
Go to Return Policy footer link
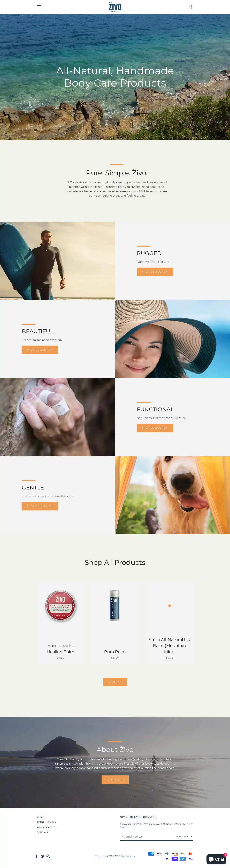point(47,822)
